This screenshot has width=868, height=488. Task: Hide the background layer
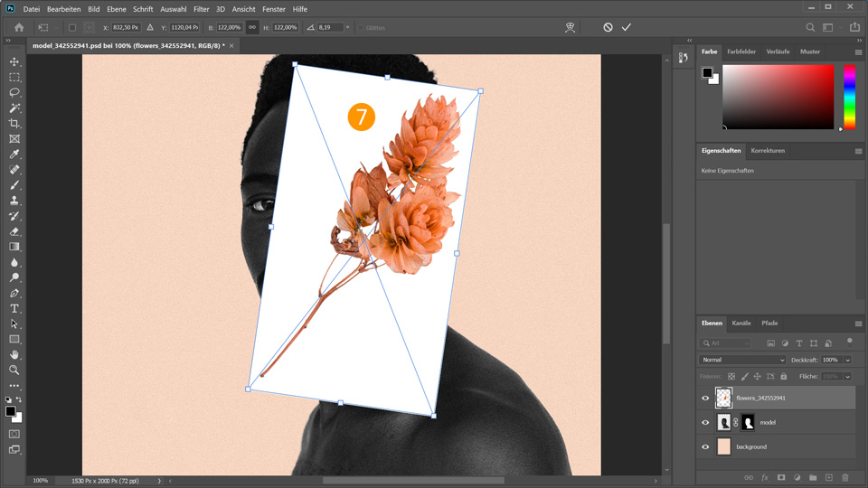click(x=705, y=446)
